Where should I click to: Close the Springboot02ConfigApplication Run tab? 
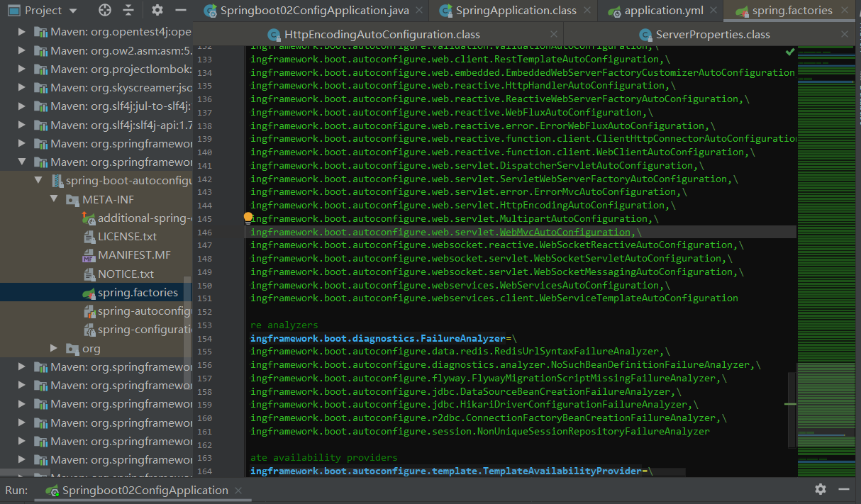click(238, 490)
